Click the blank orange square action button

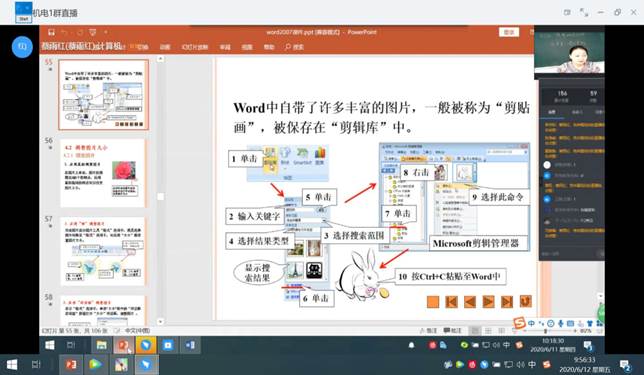click(x=433, y=302)
